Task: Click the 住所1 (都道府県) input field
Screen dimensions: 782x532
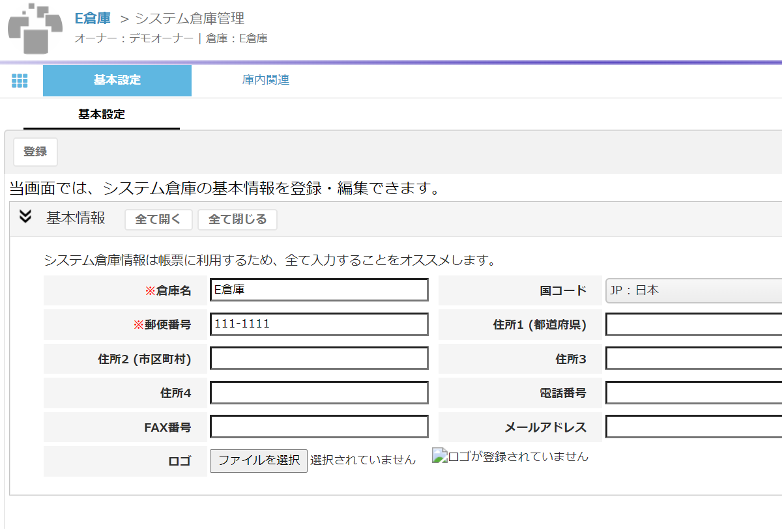Action: pos(693,324)
